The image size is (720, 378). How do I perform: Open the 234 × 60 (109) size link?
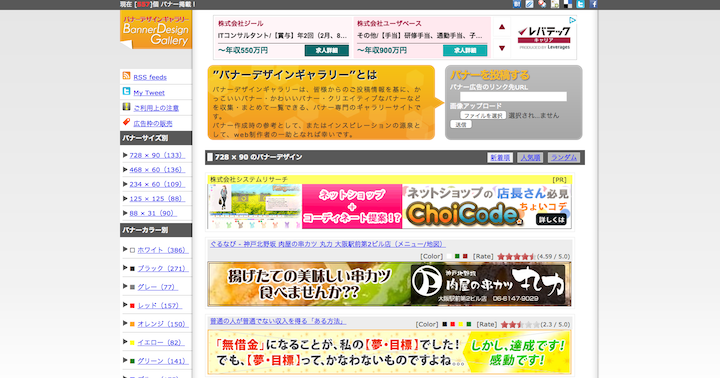pos(157,184)
